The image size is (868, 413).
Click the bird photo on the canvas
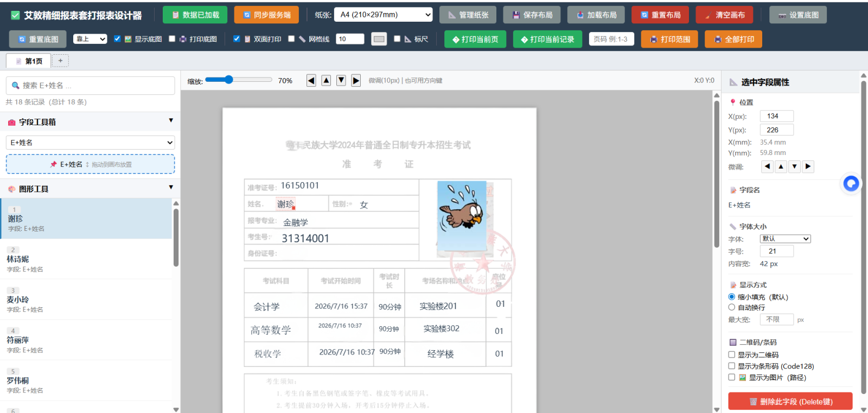[462, 216]
